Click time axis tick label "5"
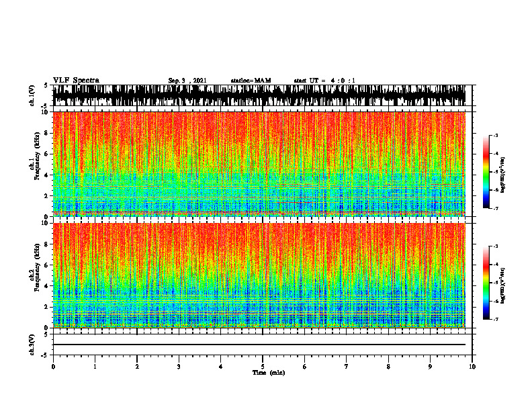The image size is (532, 411). coord(263,367)
